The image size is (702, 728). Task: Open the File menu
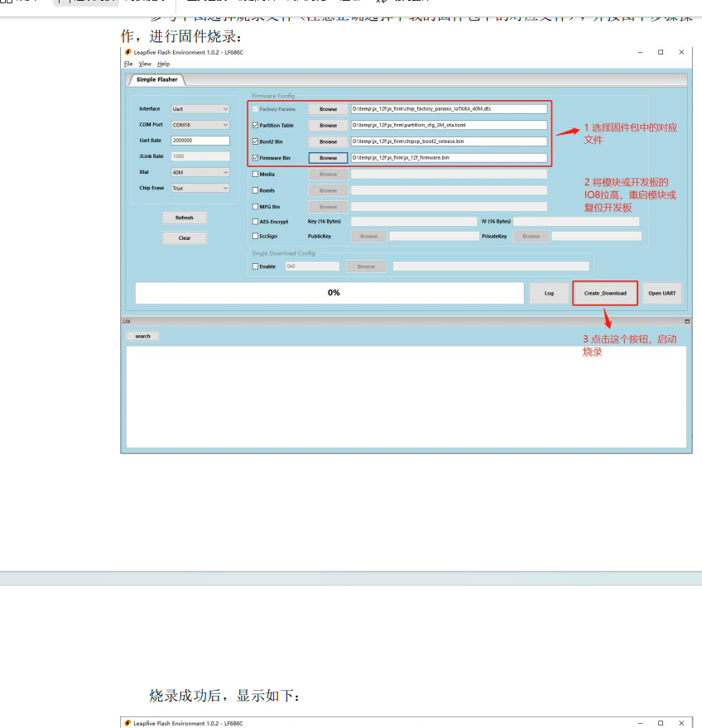[128, 64]
